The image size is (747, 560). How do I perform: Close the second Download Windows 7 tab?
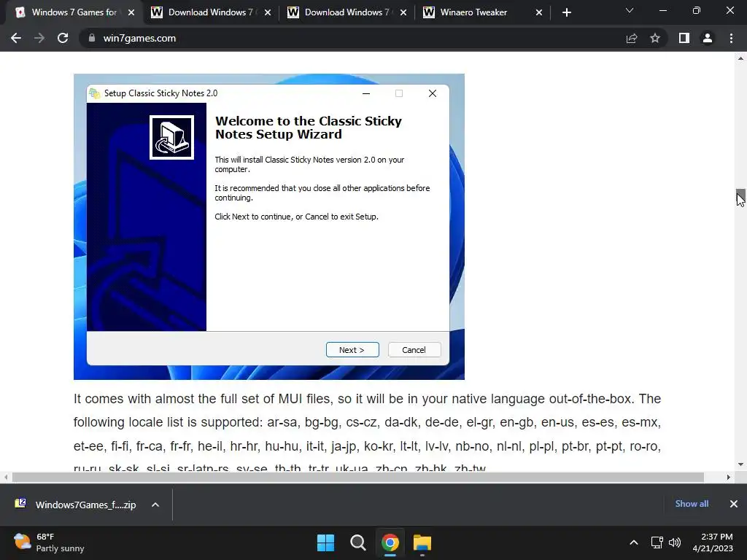pos(268,12)
